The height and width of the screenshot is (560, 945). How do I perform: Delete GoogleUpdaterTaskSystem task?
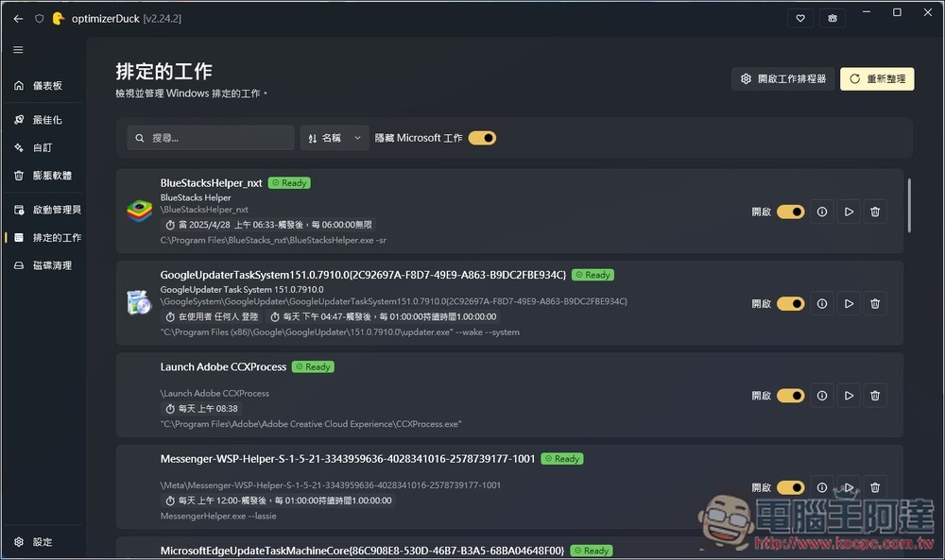click(875, 303)
